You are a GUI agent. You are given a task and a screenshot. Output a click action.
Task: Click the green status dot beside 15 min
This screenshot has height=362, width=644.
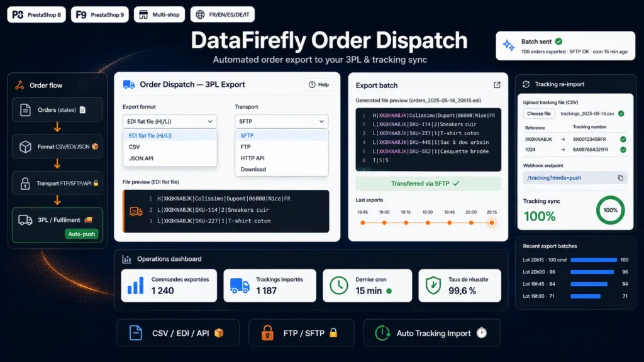(x=389, y=291)
